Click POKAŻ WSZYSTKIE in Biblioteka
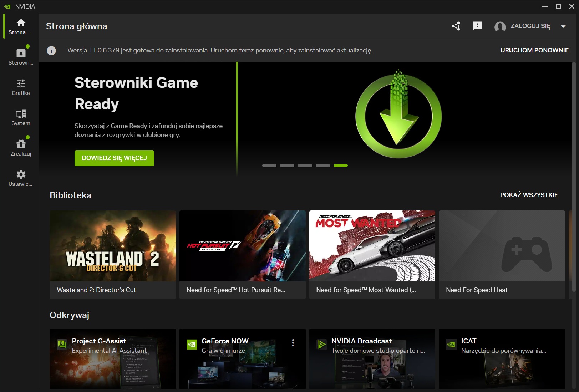Viewport: 579px width, 392px height. point(529,195)
